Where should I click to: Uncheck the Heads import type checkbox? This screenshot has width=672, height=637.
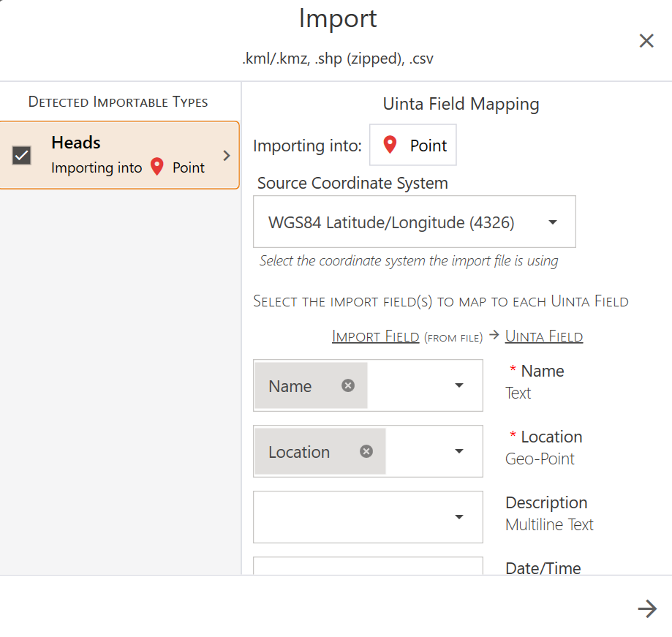22,155
